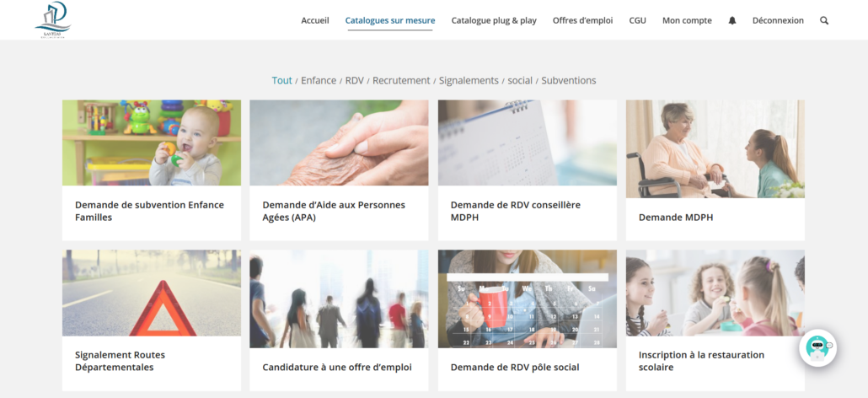Open the chatbot assistant bubble
This screenshot has width=868, height=398.
pos(817,347)
